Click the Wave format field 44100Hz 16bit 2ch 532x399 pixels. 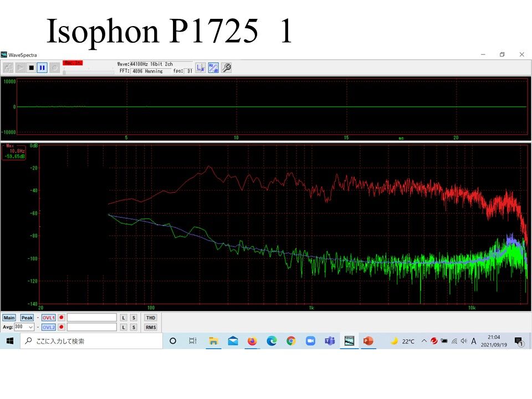coord(161,64)
